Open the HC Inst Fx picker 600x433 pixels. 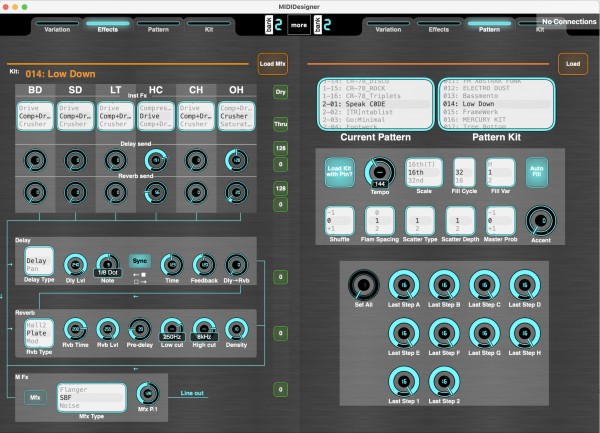pyautogui.click(x=156, y=116)
